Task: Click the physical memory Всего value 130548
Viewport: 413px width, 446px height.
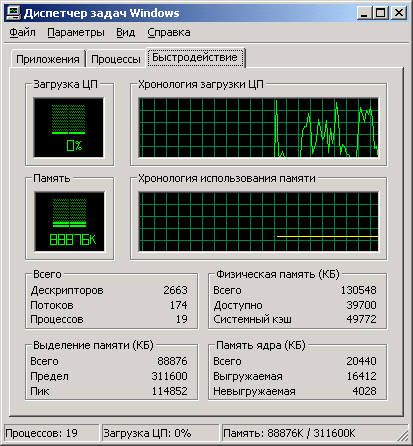Action: (x=358, y=290)
